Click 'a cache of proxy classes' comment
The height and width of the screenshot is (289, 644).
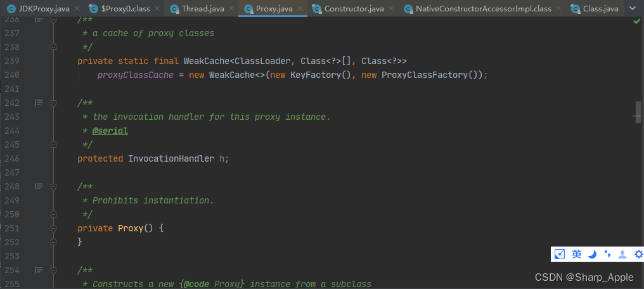pos(153,33)
